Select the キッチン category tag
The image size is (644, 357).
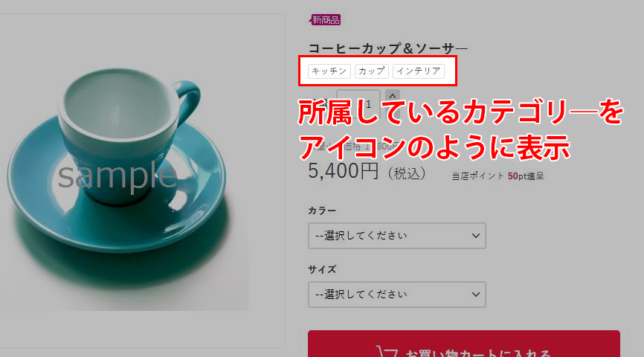(x=329, y=71)
